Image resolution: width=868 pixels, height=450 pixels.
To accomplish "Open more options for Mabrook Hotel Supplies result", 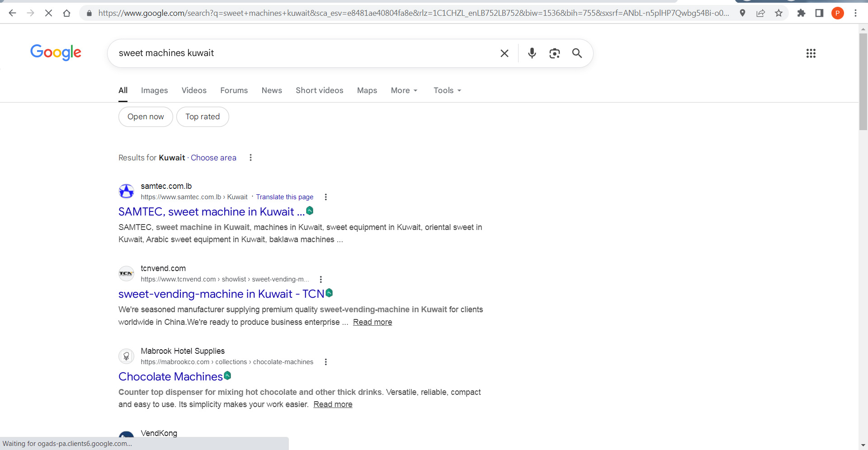I will point(325,362).
